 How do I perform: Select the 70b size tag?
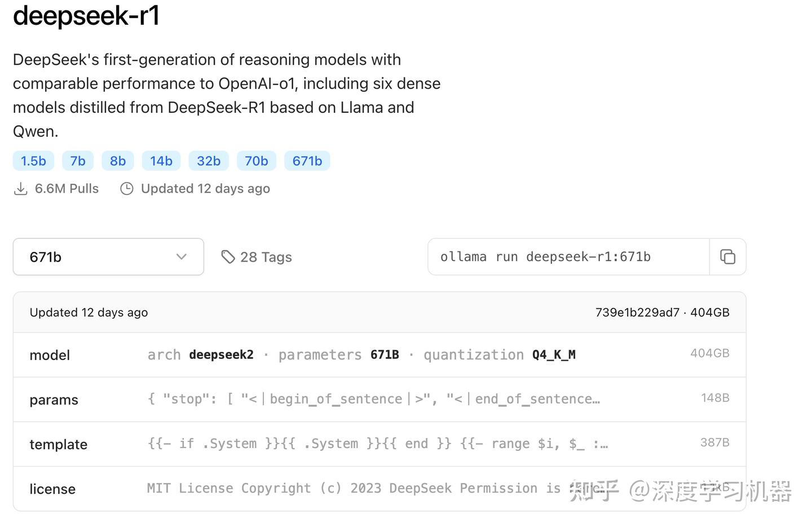pos(257,161)
